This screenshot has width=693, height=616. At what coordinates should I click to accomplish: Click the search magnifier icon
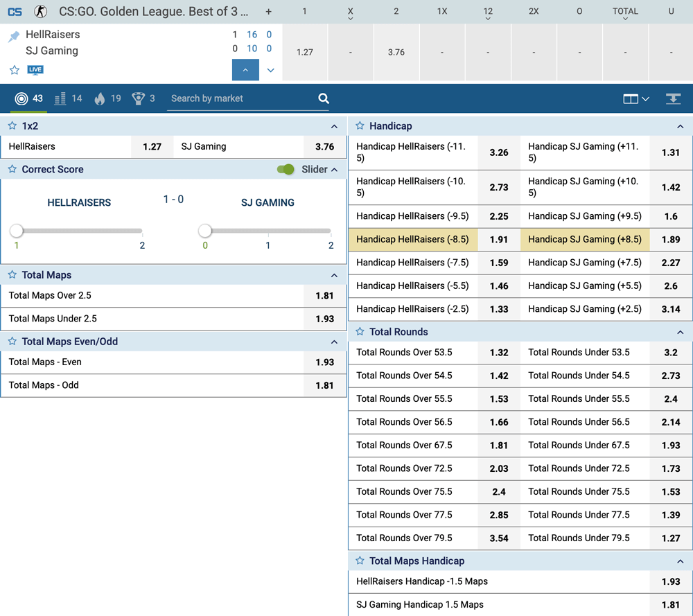click(x=324, y=98)
